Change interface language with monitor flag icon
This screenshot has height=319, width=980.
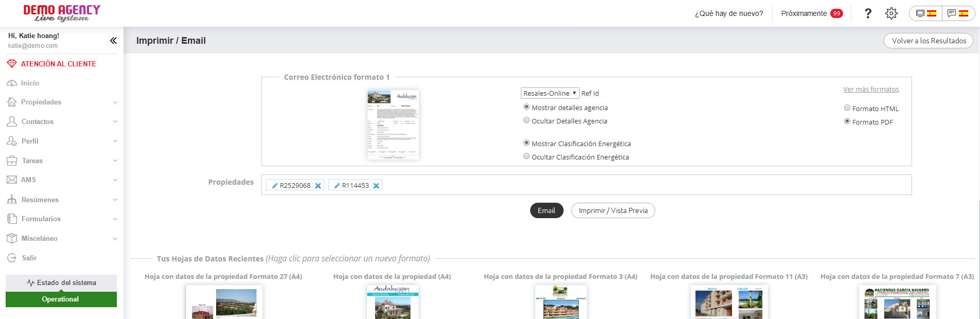tap(926, 13)
